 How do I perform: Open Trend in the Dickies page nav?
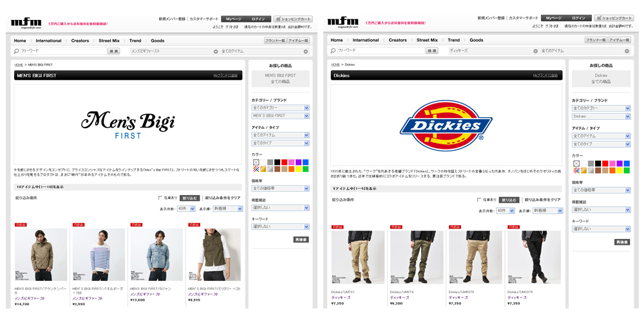coord(454,40)
